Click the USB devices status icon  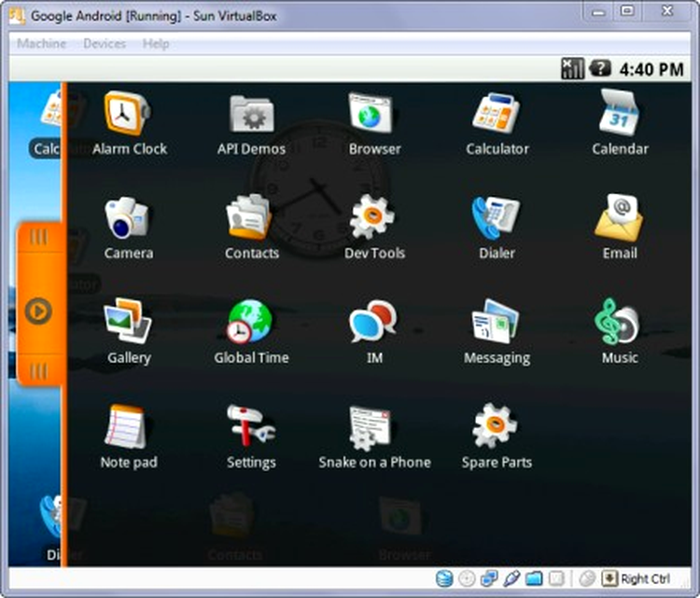[x=511, y=578]
